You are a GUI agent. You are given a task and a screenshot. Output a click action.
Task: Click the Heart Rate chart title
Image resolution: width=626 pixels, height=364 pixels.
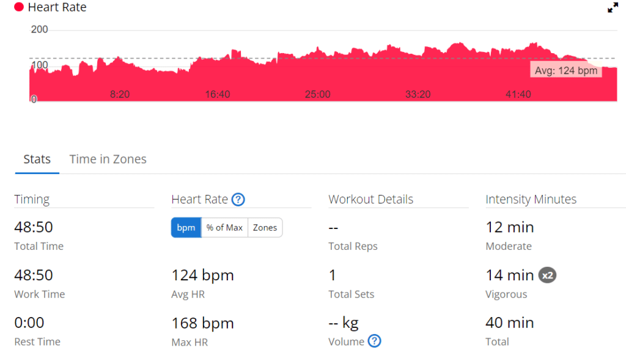pos(57,7)
